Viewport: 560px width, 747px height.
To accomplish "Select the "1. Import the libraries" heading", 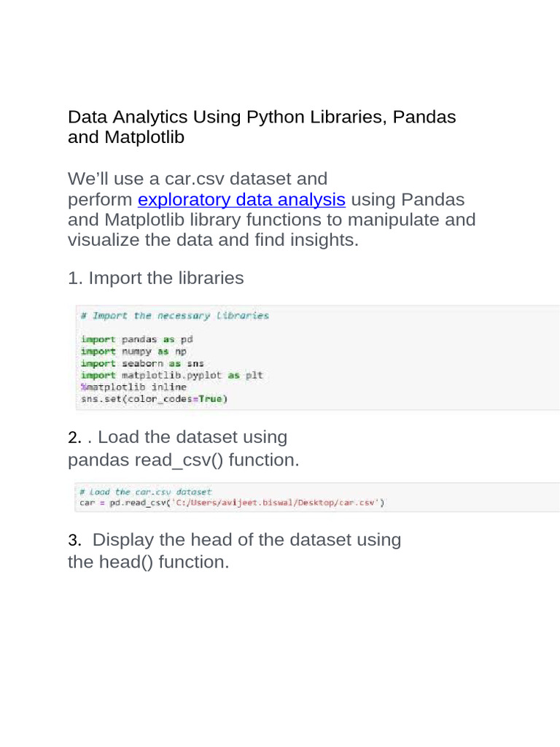I will 155,278.
